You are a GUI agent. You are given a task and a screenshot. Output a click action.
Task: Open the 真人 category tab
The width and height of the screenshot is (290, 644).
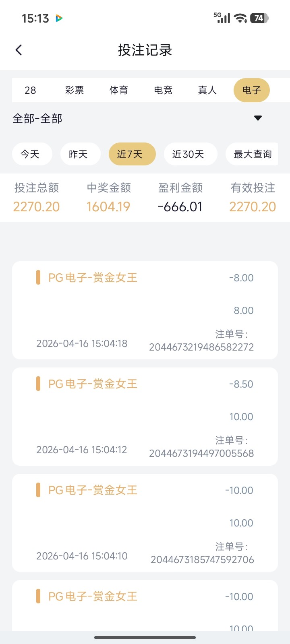point(207,90)
